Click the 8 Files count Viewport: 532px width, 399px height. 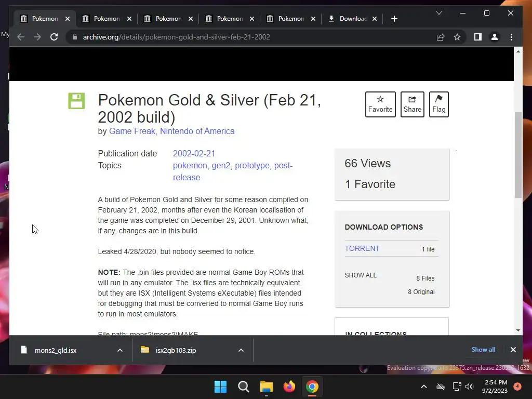click(x=425, y=278)
